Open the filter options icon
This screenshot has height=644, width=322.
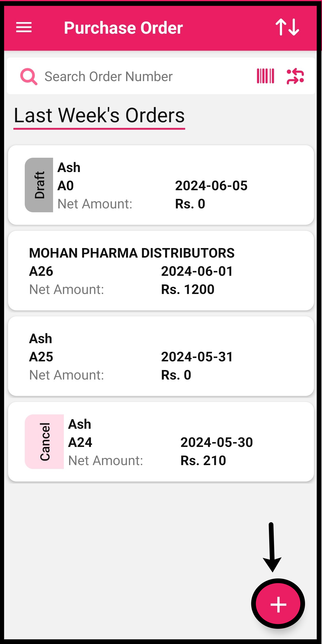295,76
